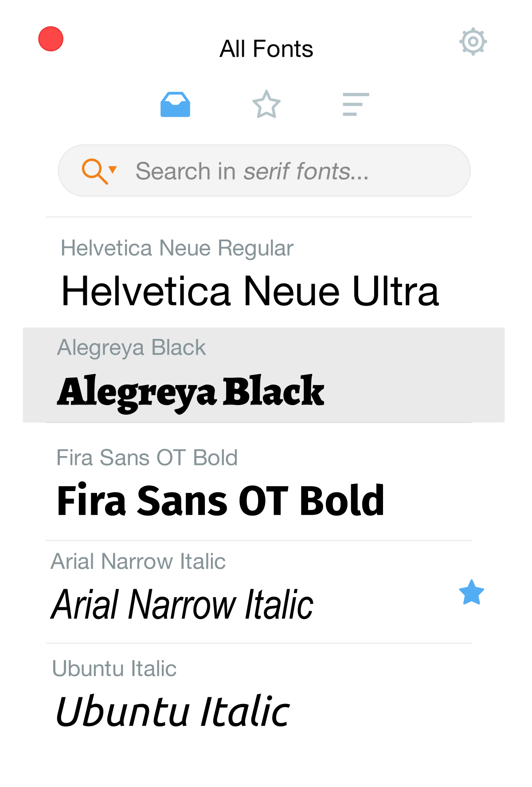Unfavorite Arial Narrow Italic with blue star
This screenshot has height=787, width=532.
[x=471, y=592]
